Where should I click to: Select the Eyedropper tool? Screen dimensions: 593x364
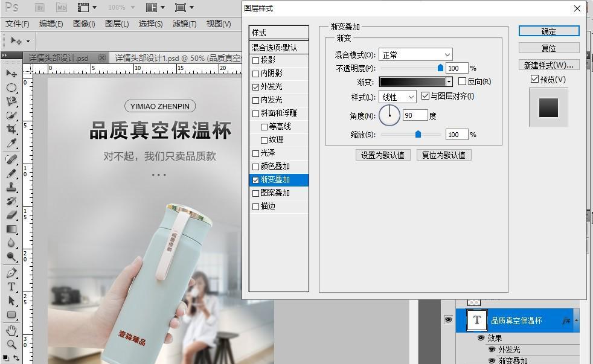tap(11, 143)
